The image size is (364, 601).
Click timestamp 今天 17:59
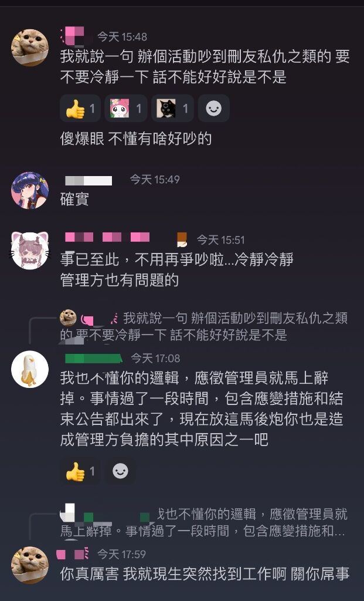click(122, 554)
